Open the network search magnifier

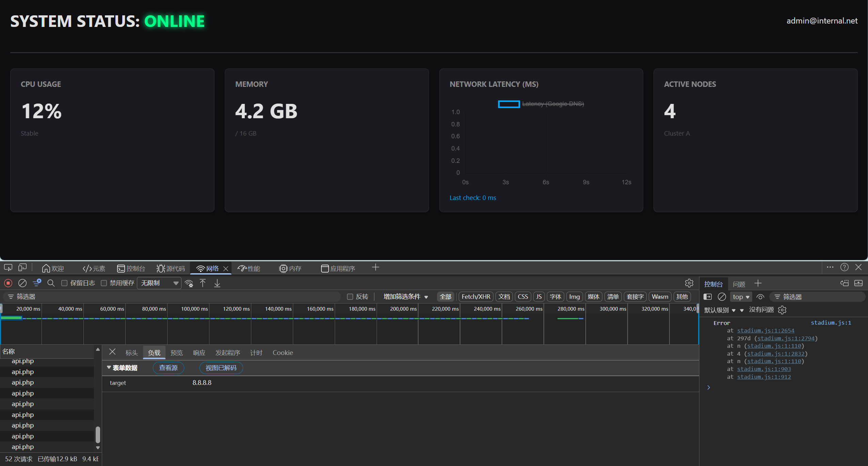(x=51, y=283)
